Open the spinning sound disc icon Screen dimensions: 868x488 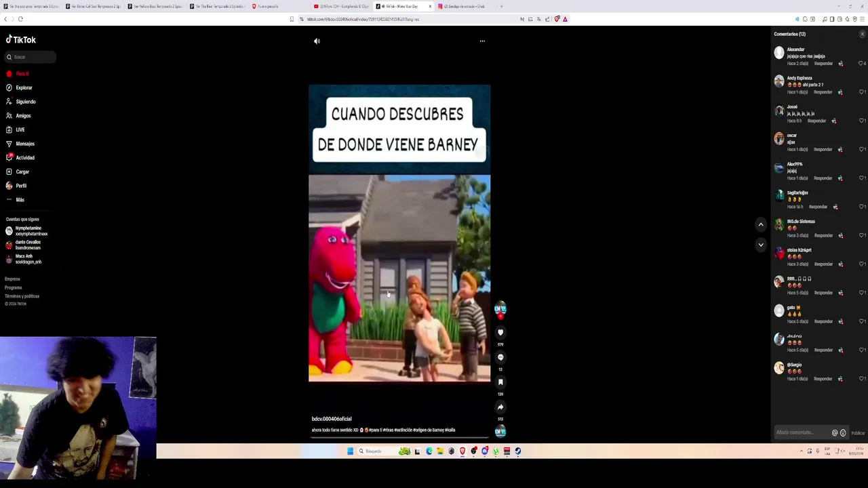tap(500, 432)
